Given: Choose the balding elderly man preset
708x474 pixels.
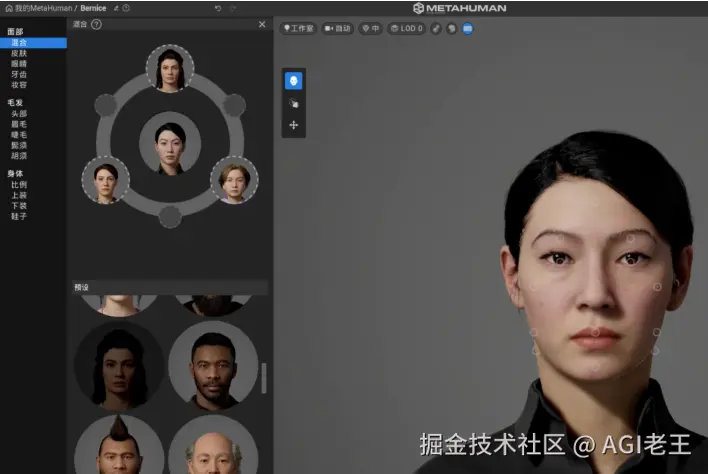Looking at the screenshot, I should click(213, 445).
